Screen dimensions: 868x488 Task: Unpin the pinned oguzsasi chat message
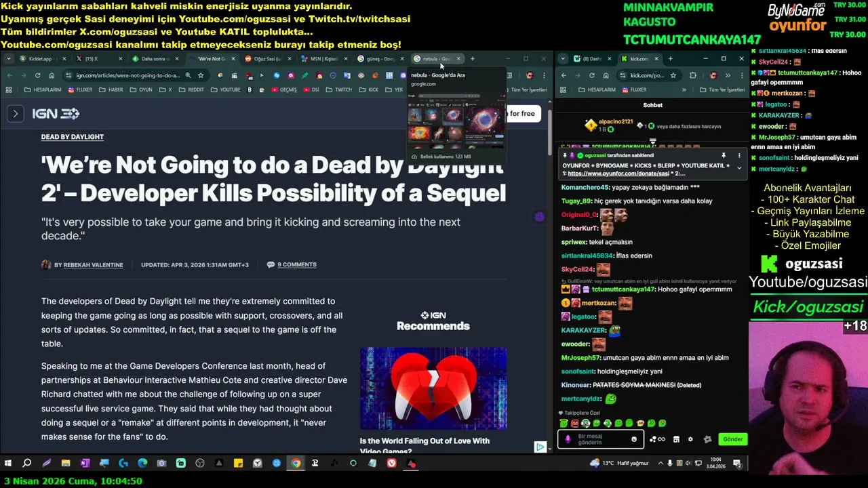(724, 155)
